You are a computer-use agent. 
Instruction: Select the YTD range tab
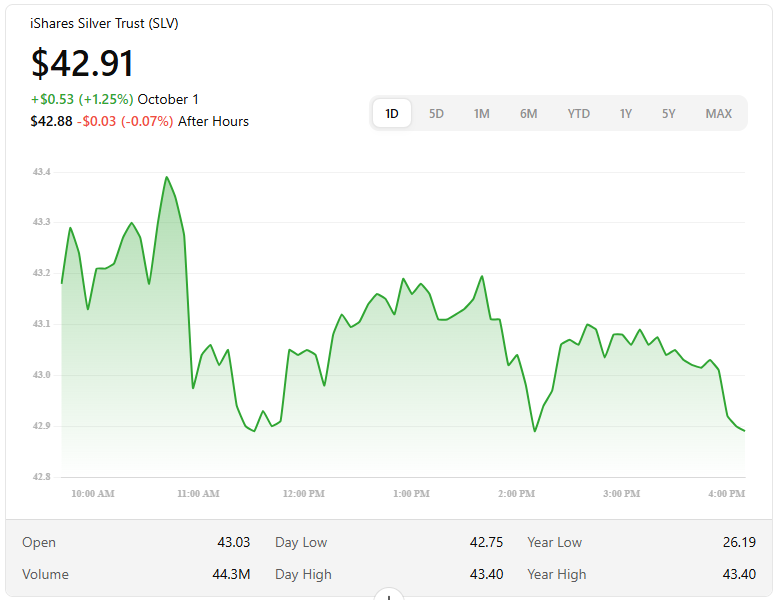point(578,113)
